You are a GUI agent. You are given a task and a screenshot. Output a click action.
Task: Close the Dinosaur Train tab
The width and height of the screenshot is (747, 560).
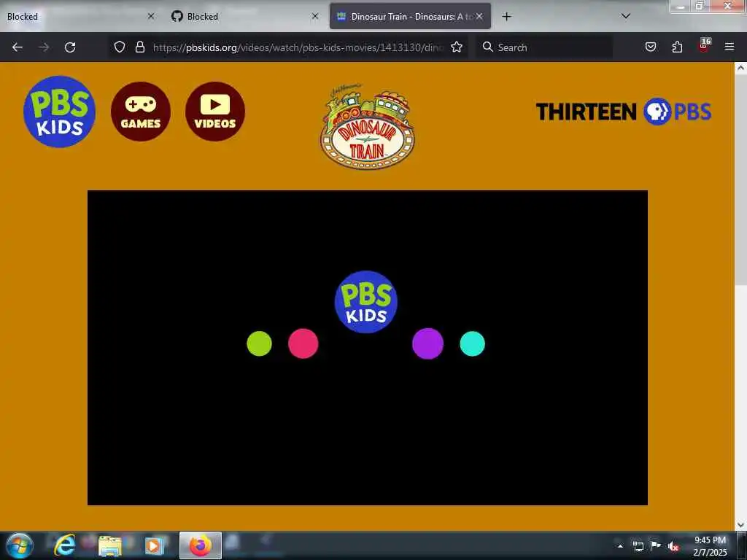[479, 16]
